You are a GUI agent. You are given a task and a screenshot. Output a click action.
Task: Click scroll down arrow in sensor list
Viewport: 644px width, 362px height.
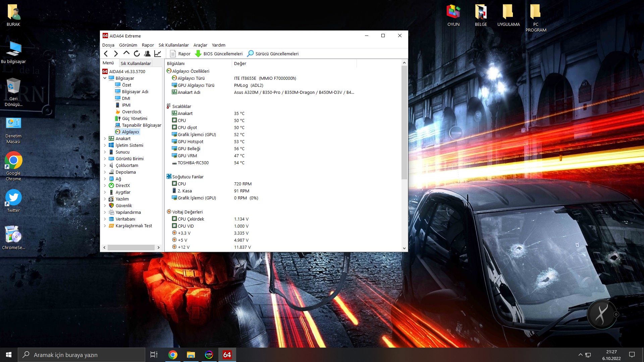click(404, 248)
